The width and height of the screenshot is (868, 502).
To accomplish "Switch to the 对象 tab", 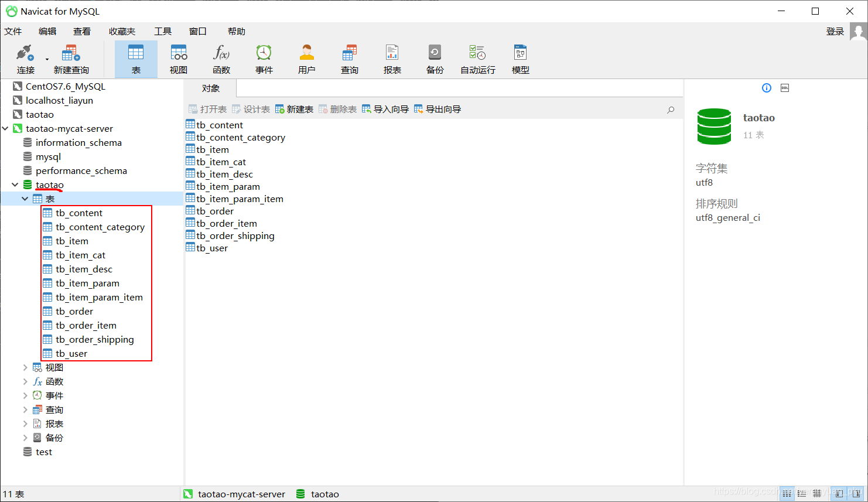I will point(211,88).
